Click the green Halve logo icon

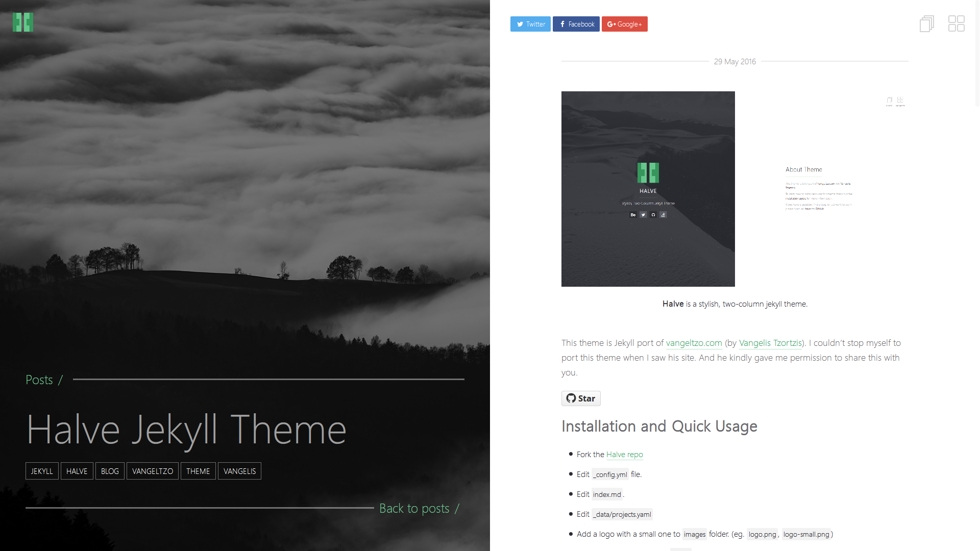click(23, 22)
